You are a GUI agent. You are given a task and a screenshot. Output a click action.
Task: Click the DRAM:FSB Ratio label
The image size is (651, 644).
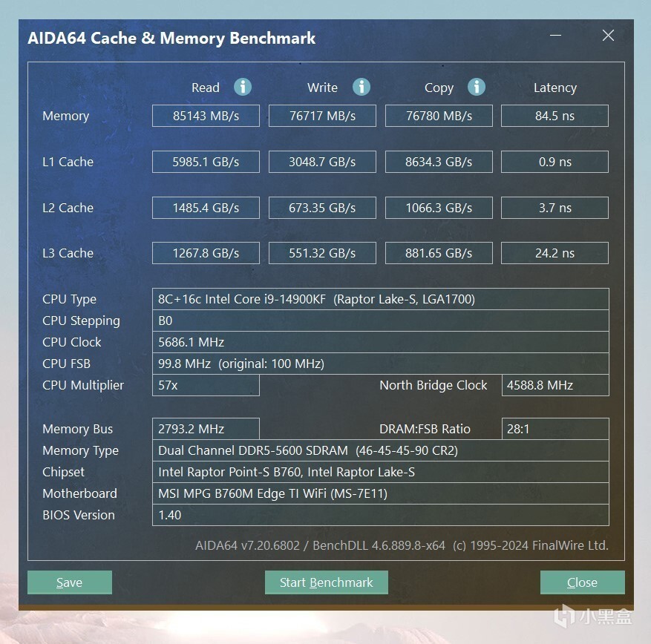click(425, 429)
